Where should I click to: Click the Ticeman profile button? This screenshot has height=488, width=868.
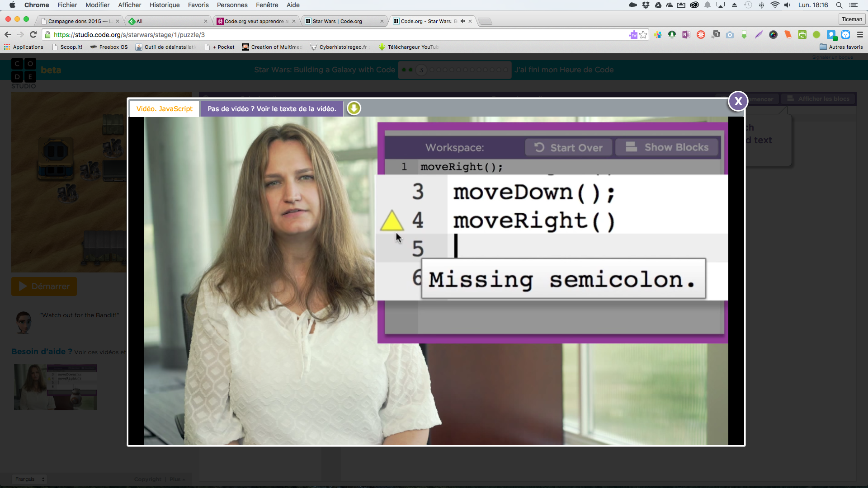point(852,19)
